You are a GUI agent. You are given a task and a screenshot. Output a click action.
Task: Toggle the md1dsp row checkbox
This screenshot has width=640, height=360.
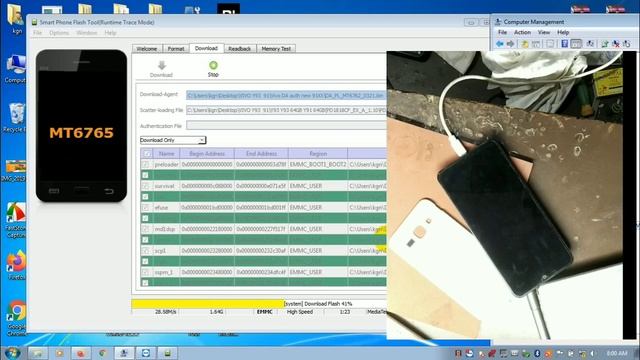[145, 229]
